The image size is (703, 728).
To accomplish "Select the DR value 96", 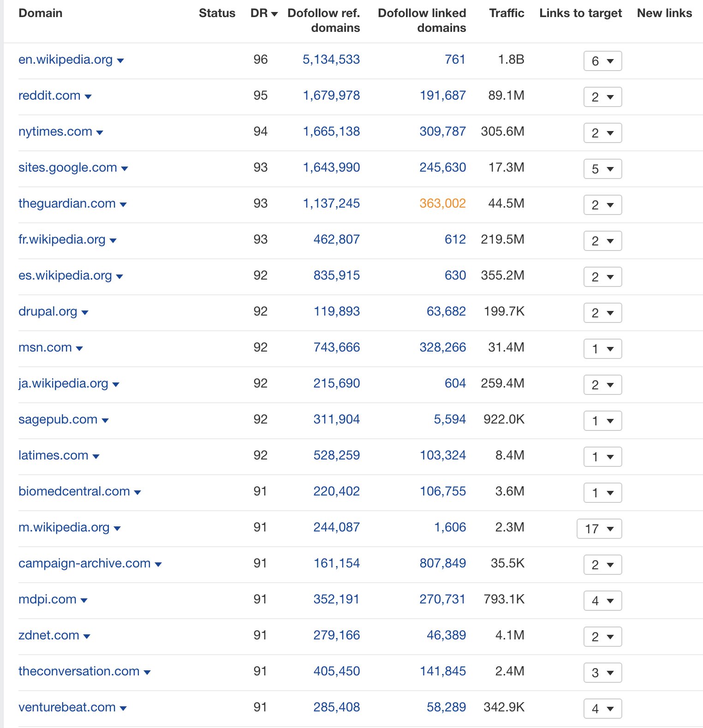I will (261, 60).
